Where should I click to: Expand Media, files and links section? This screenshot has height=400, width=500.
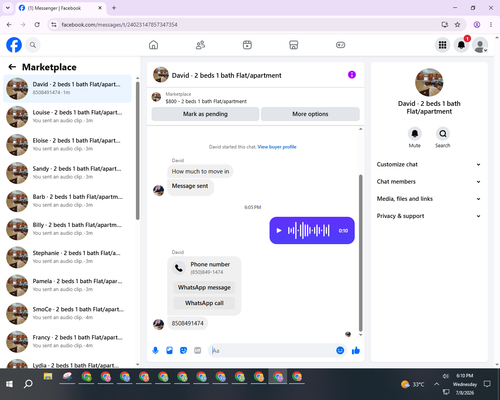click(429, 199)
